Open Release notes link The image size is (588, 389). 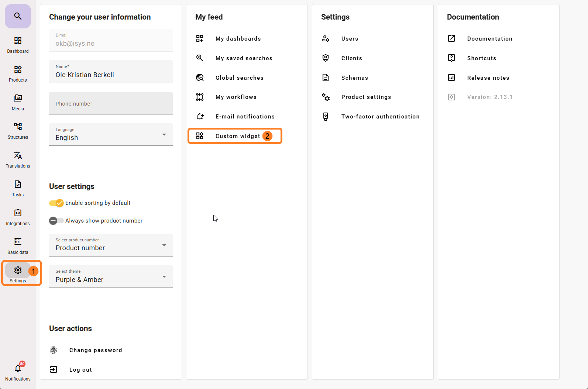(x=488, y=78)
